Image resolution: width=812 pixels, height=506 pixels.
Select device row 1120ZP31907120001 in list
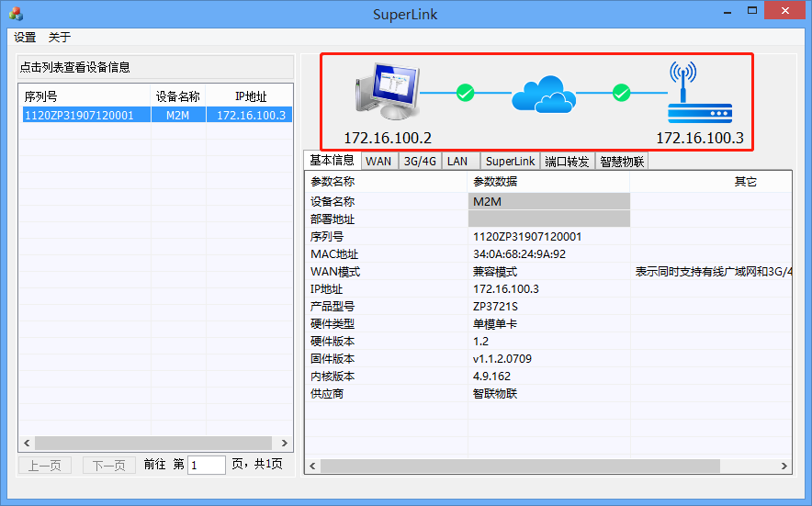[157, 115]
